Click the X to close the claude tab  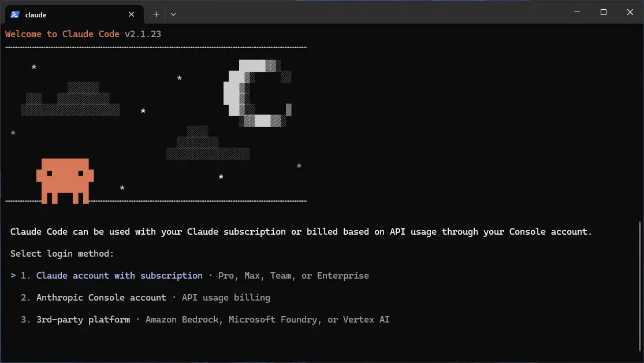coord(131,14)
